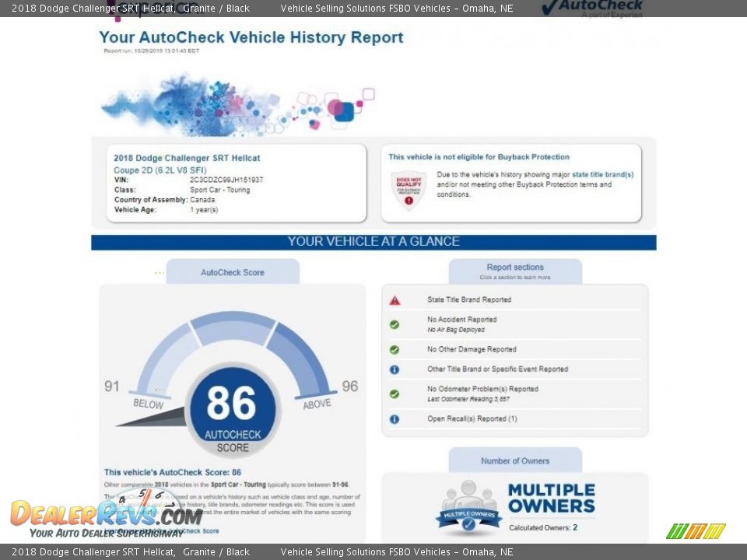Click the Does Not Qualify shield badge
This screenshot has width=747, height=560.
[x=409, y=190]
